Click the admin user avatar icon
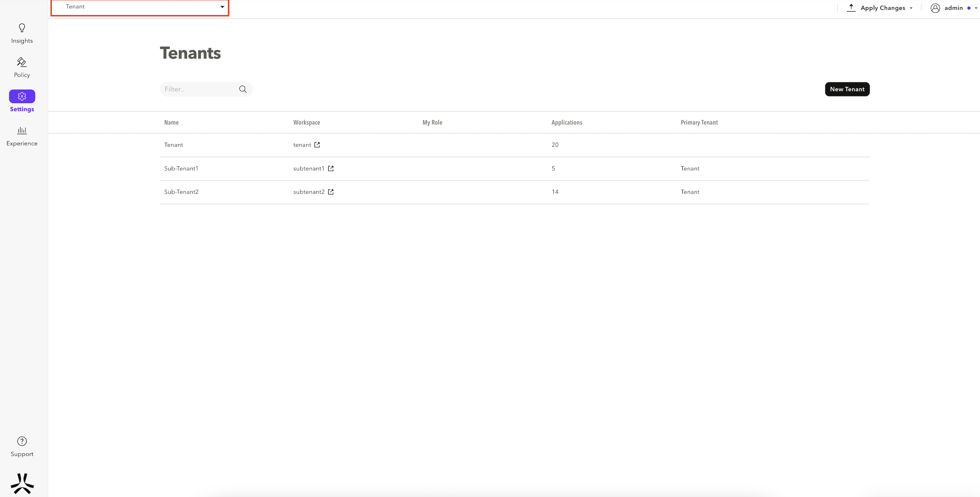The width and height of the screenshot is (980, 497). [935, 8]
